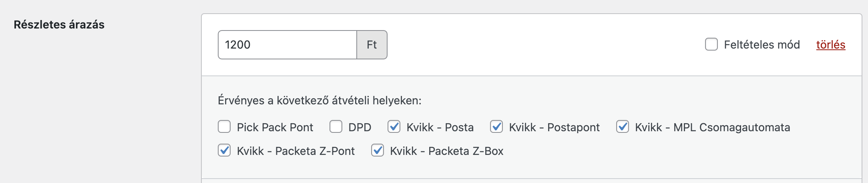The width and height of the screenshot is (868, 183).
Task: Untick the Kvikk - Packeta Z-Pont checkbox
Action: pyautogui.click(x=224, y=150)
